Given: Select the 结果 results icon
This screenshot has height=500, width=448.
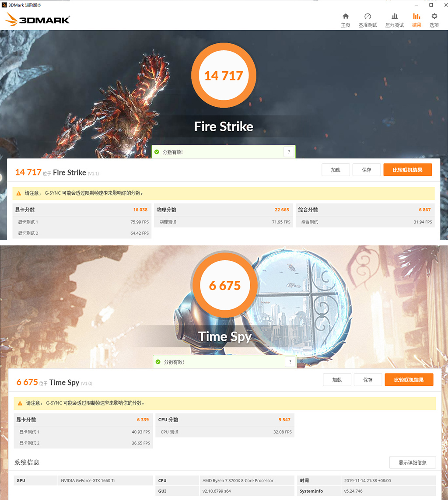Looking at the screenshot, I should [x=416, y=16].
